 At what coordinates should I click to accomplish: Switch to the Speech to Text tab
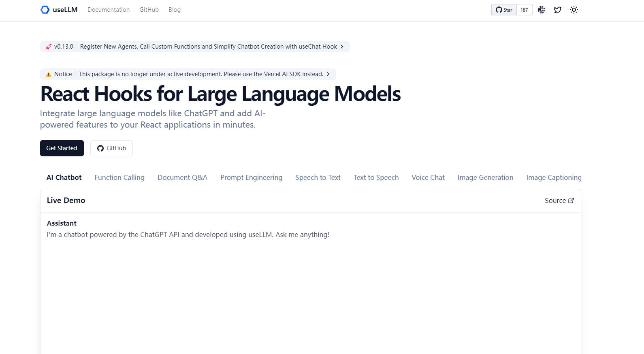(x=318, y=177)
